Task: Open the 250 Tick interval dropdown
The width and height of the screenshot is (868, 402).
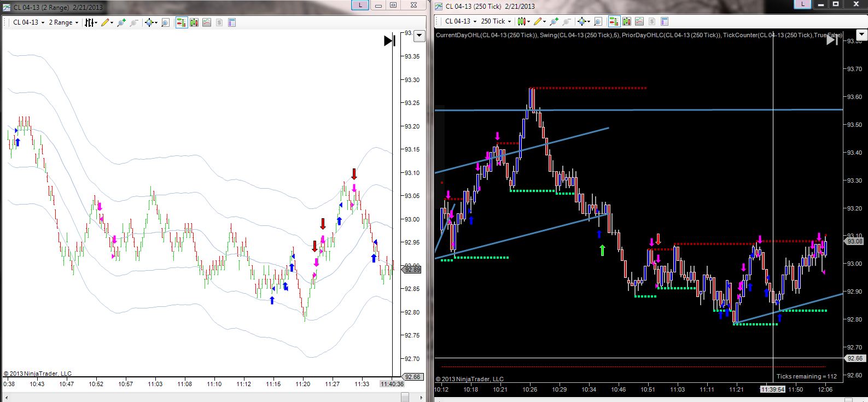Action: tap(496, 21)
